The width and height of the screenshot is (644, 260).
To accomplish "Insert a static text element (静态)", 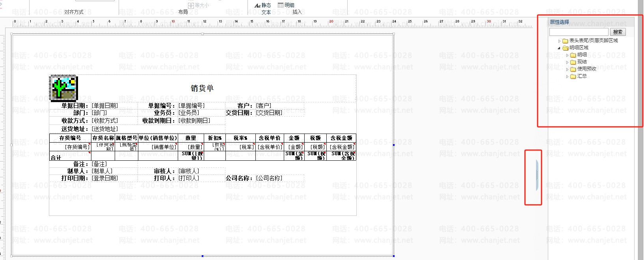I will [263, 5].
